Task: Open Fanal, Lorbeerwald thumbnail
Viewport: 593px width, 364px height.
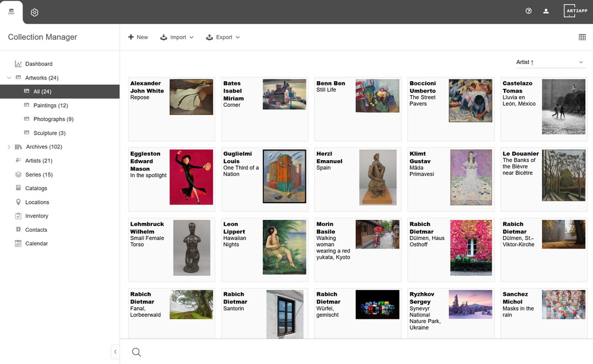Action: [x=191, y=305]
